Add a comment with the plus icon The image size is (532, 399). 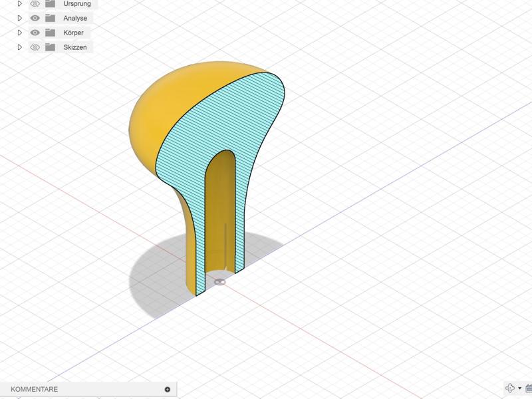(x=168, y=390)
